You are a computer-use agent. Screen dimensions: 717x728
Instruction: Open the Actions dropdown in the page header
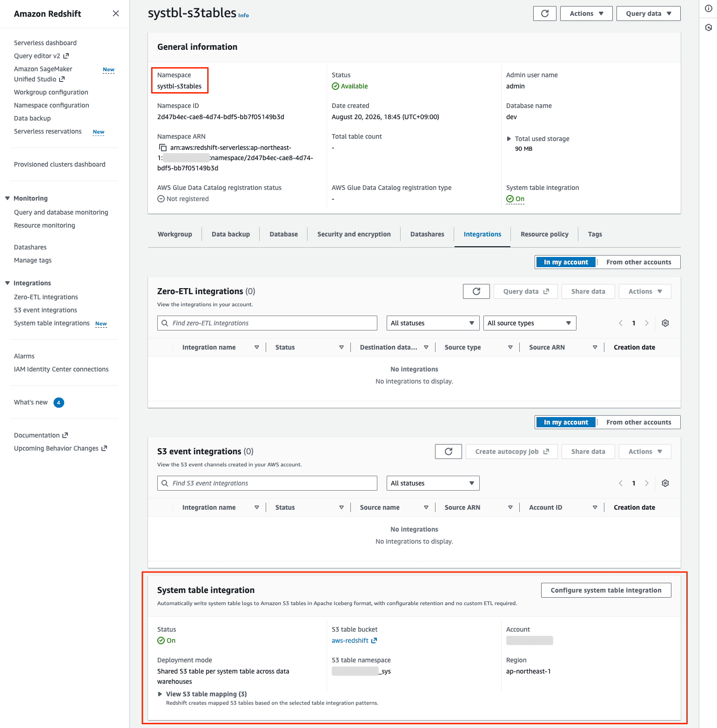[586, 13]
